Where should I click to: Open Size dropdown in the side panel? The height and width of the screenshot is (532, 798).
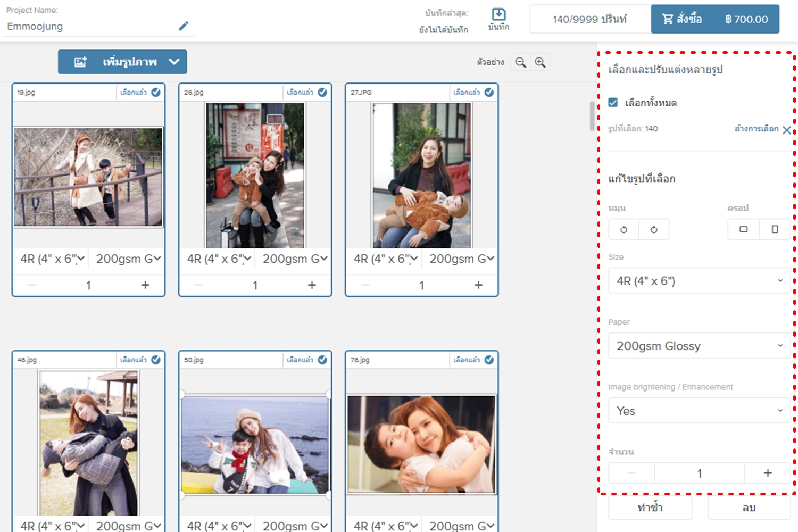click(x=699, y=281)
